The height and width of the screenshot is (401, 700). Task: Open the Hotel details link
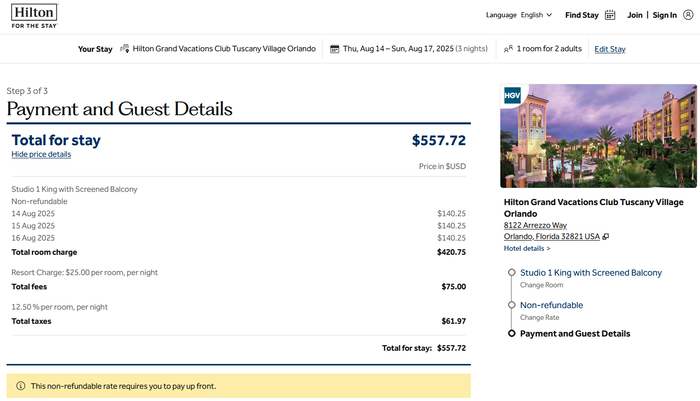click(527, 248)
